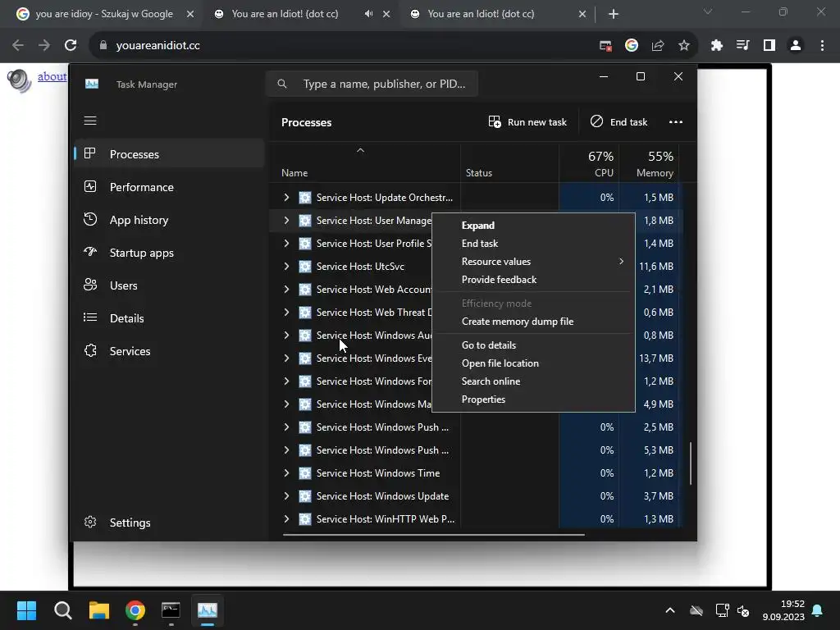The height and width of the screenshot is (630, 840).
Task: Open the Chrome extensions puzzle icon
Action: (716, 46)
